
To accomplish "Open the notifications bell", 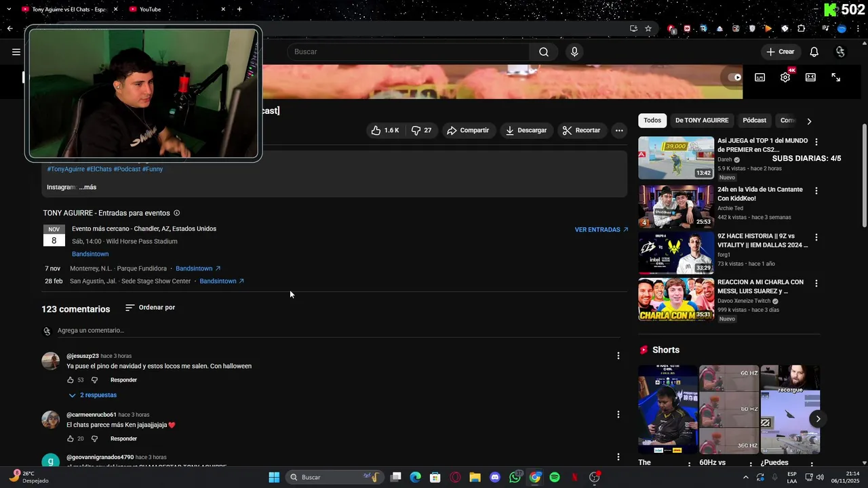I will tap(814, 52).
